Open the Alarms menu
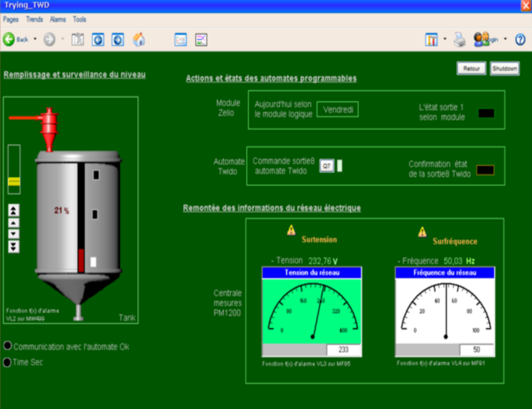532x409 pixels. coord(58,19)
